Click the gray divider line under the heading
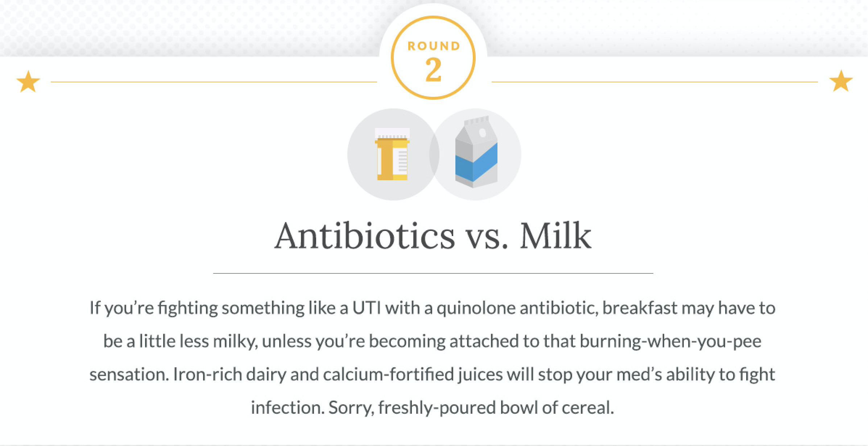Viewport: 868px width, 446px height. click(433, 273)
